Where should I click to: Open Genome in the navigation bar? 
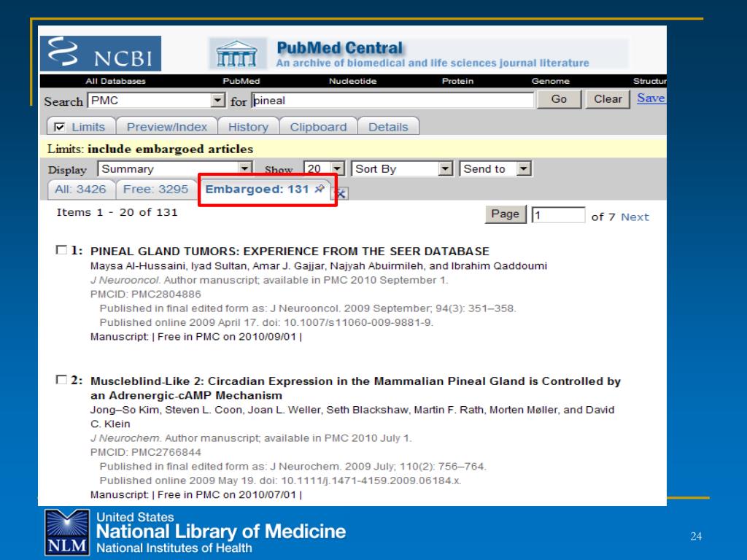(551, 81)
